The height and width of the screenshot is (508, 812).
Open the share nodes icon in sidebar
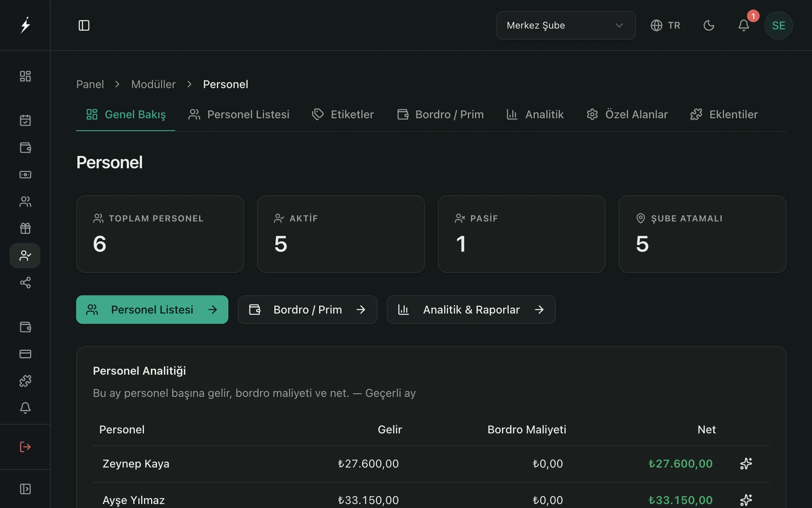pos(25,283)
